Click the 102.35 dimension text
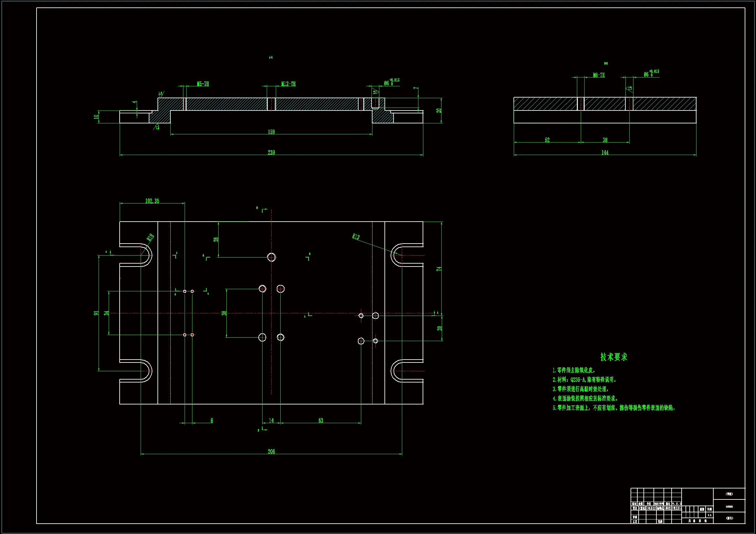Viewport: 756px width, 534px height. [x=152, y=201]
